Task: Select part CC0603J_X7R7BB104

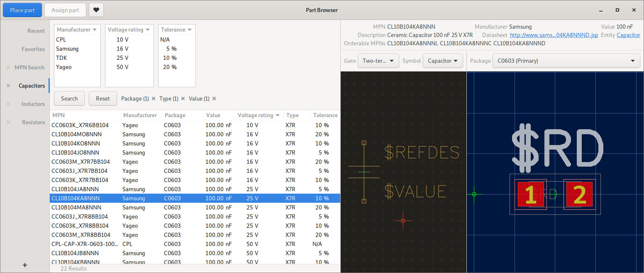Action: coord(195,171)
